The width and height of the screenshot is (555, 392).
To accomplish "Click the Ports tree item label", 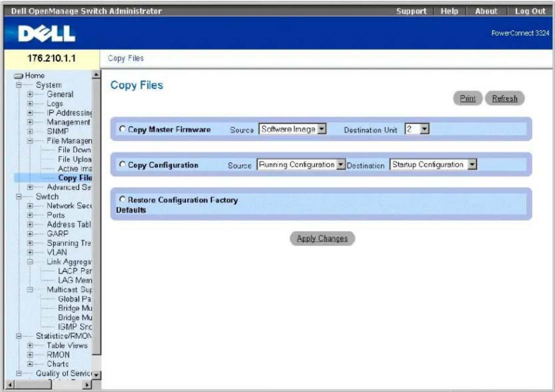I will [x=56, y=215].
